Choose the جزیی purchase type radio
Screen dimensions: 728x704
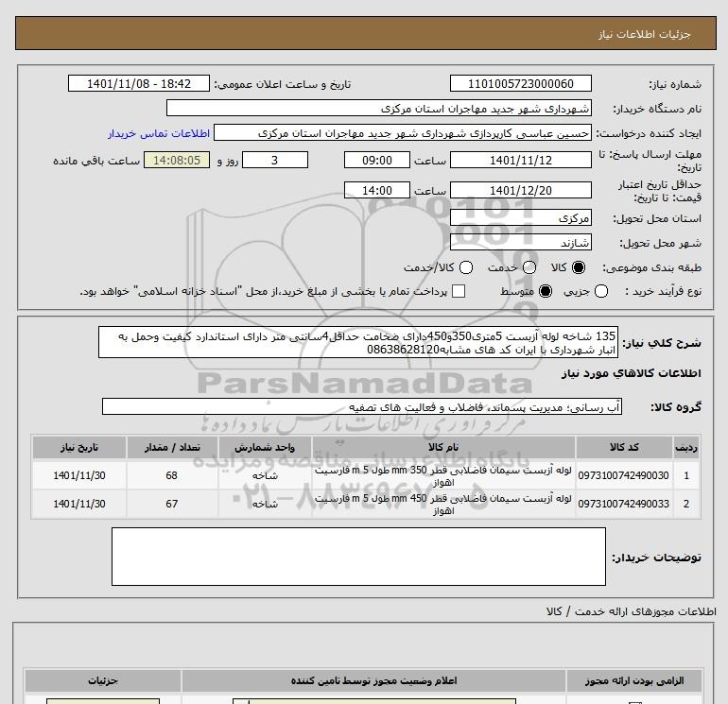click(x=601, y=291)
